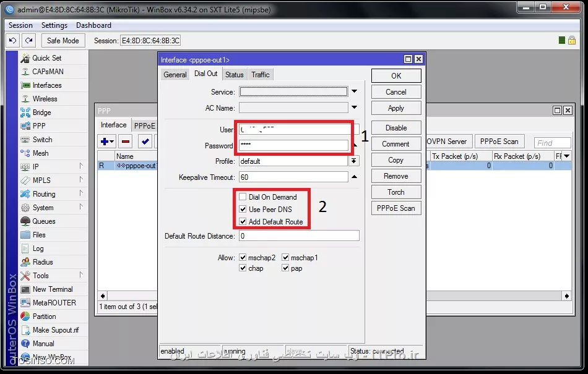
Task: Select Make Supout.rif
Action: coord(56,330)
